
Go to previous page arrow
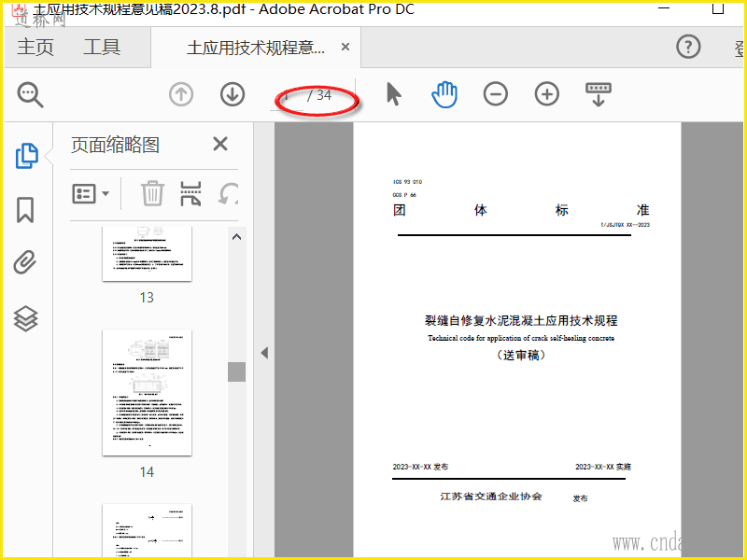click(181, 94)
